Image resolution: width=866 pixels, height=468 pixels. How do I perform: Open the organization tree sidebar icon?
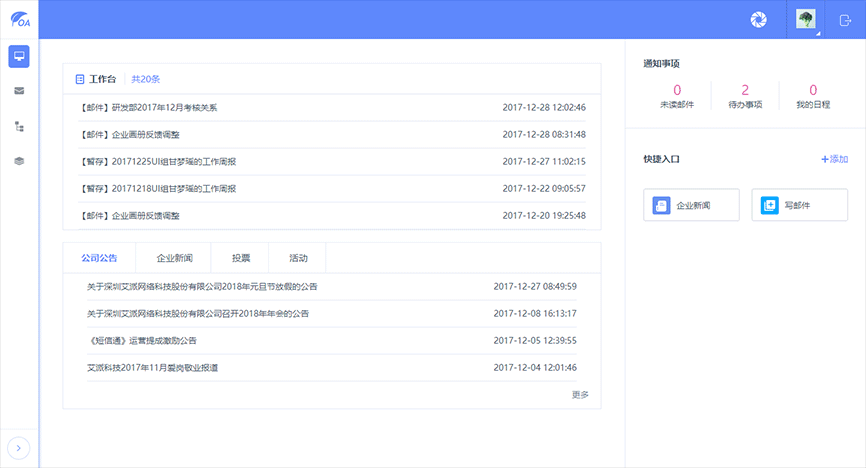[19, 126]
